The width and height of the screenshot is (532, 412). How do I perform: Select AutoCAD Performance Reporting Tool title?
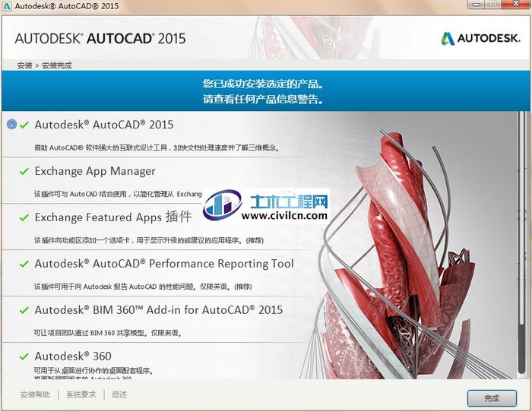click(164, 264)
